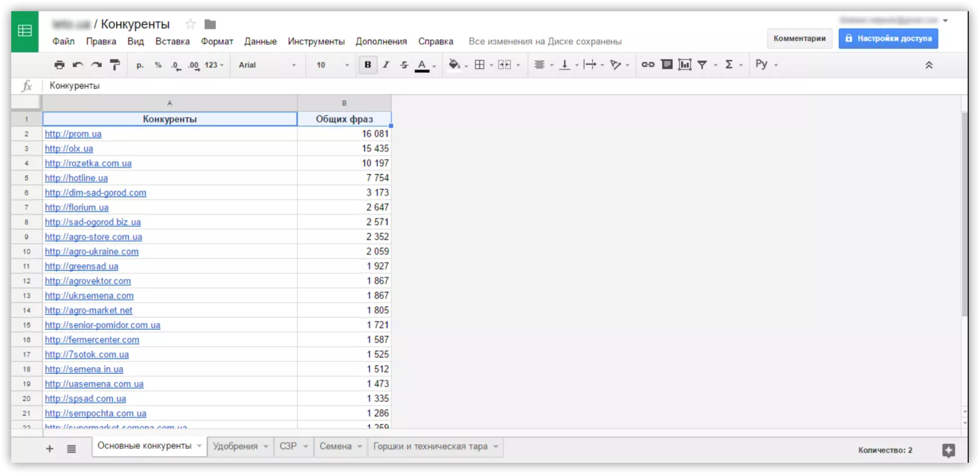Open the font size 10 dropdown
The image size is (980, 474).
(x=332, y=65)
